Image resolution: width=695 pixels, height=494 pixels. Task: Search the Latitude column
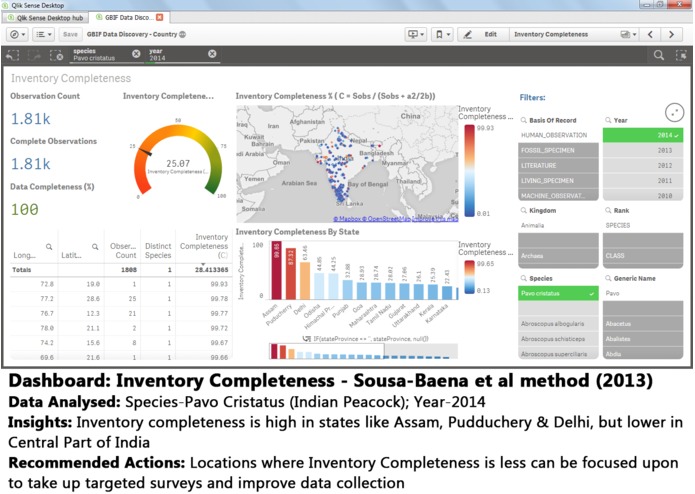tap(95, 247)
